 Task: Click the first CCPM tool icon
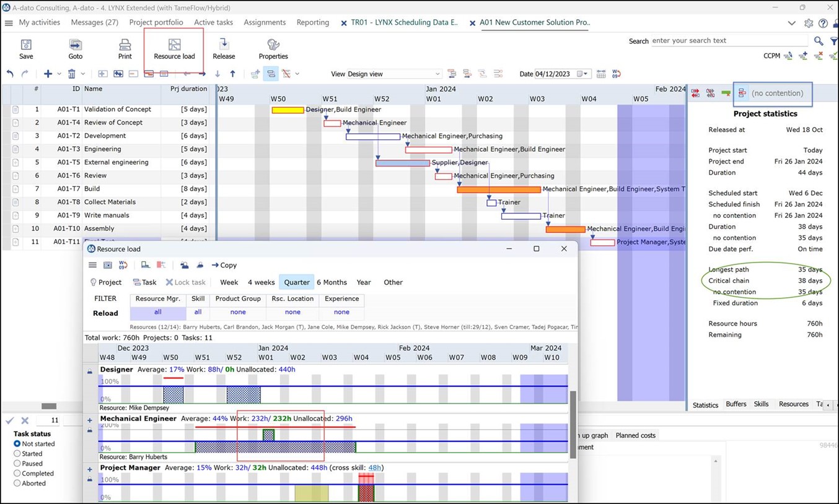point(788,56)
